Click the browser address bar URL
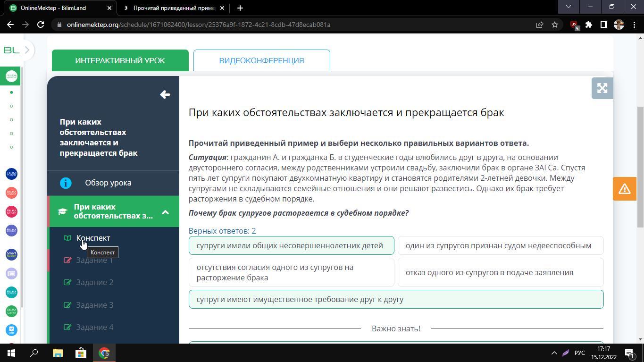The height and width of the screenshot is (362, 644). pyautogui.click(x=198, y=25)
